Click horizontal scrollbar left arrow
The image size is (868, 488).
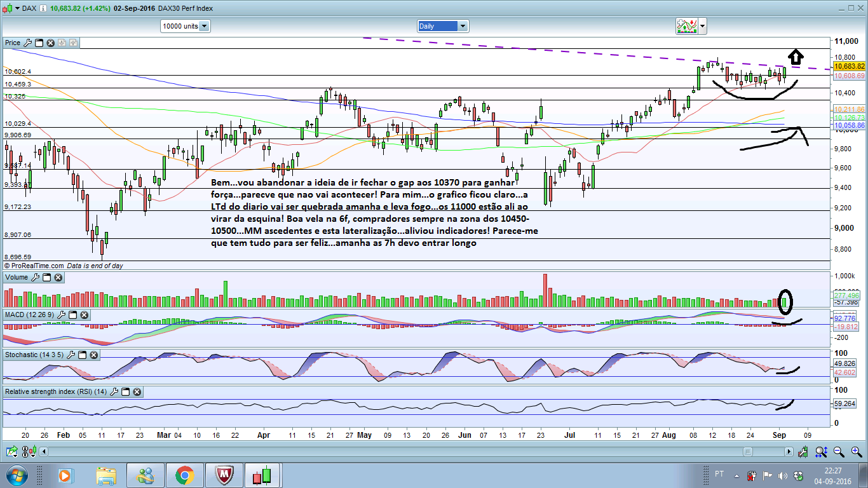pyautogui.click(x=44, y=452)
